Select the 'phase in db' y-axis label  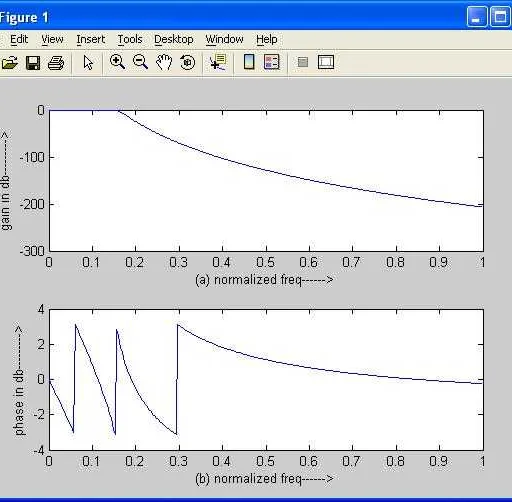(x=19, y=381)
